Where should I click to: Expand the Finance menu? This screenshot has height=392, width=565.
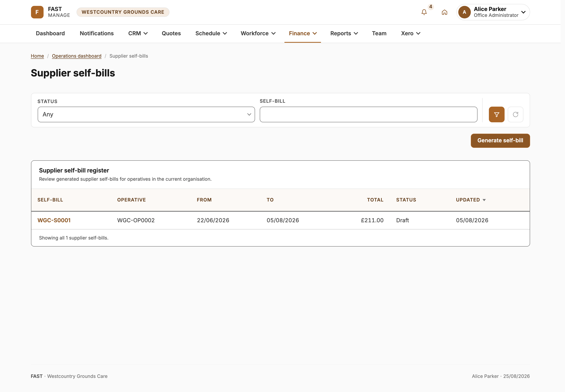tap(303, 33)
